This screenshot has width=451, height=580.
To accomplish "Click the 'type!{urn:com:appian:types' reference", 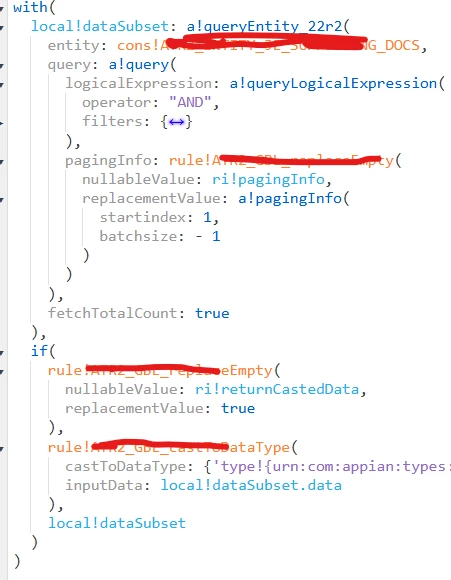I will 334,466.
